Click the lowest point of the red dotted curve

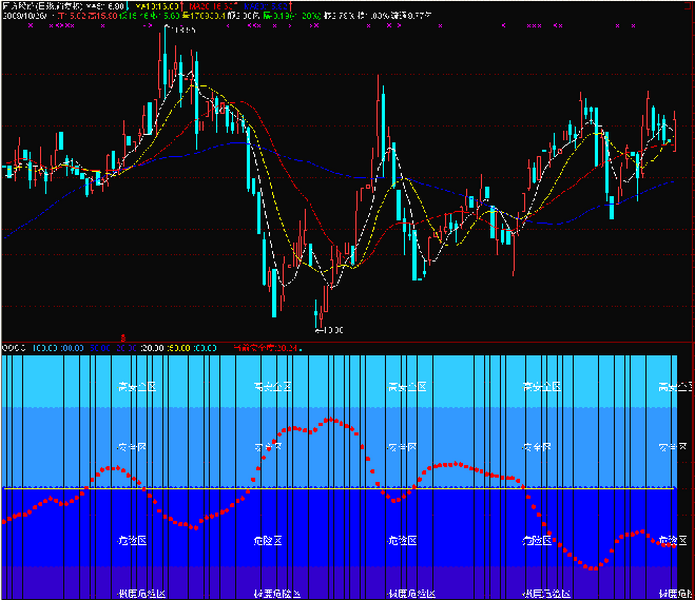pos(595,569)
